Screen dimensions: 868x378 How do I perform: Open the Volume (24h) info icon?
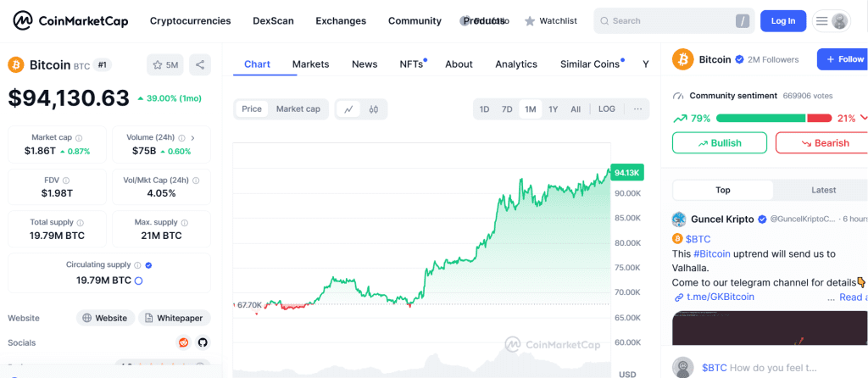click(x=181, y=138)
